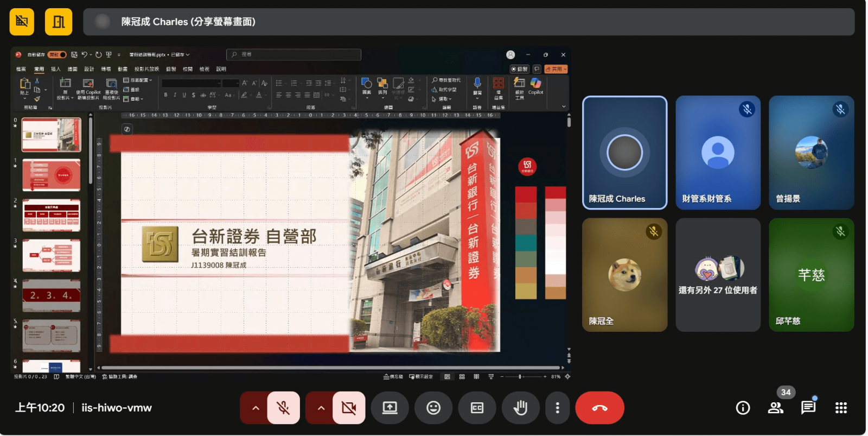Select the slide thumbnail showing 2. 3. 4.
The width and height of the screenshot is (868, 436).
click(52, 295)
